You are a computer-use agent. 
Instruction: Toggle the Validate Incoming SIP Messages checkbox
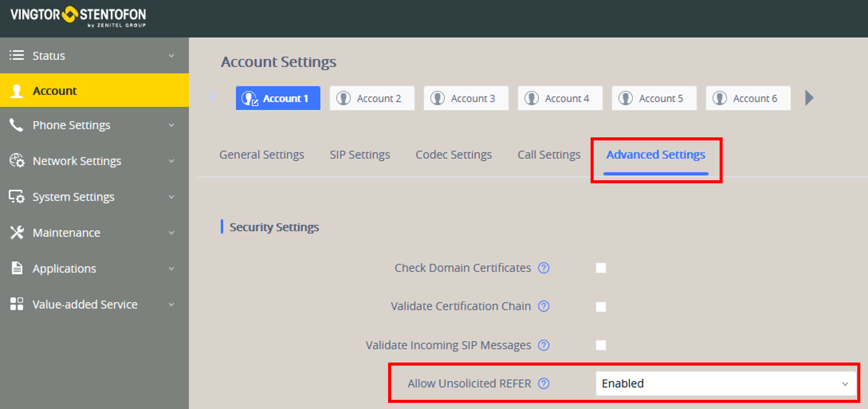(601, 345)
